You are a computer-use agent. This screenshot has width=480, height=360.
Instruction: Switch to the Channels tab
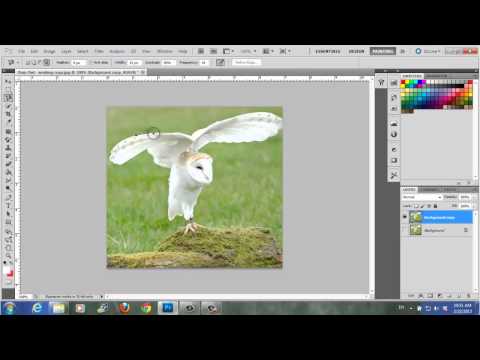[x=430, y=190]
